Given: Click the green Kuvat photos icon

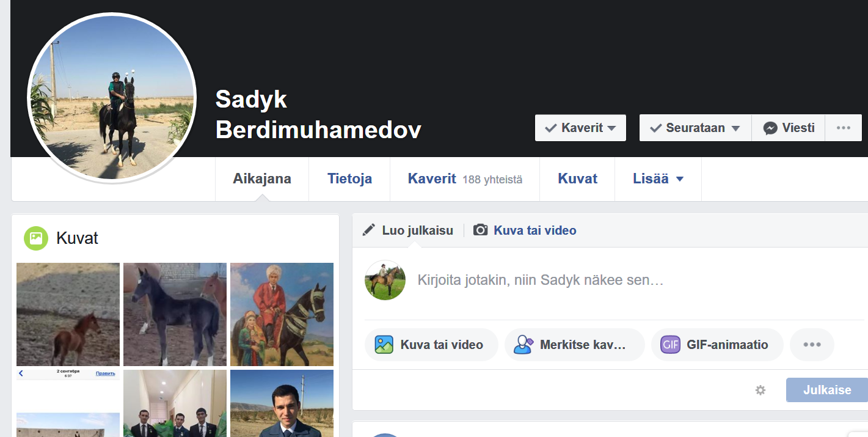Looking at the screenshot, I should pos(36,238).
